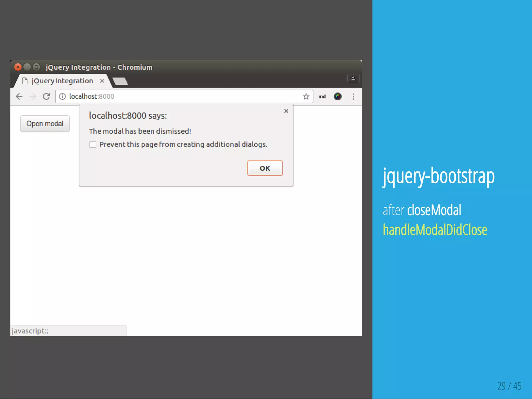The width and height of the screenshot is (532, 399).
Task: Click the page icon on the jQuery tab
Action: point(25,81)
